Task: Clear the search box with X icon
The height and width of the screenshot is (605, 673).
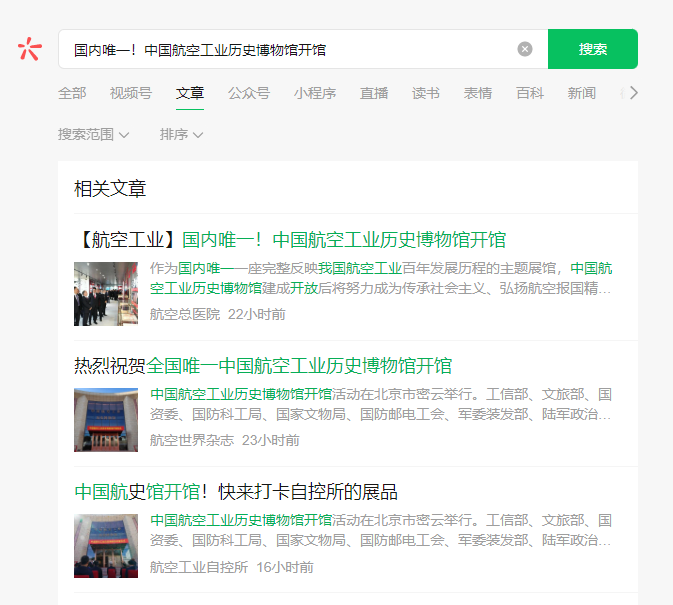Action: tap(524, 49)
